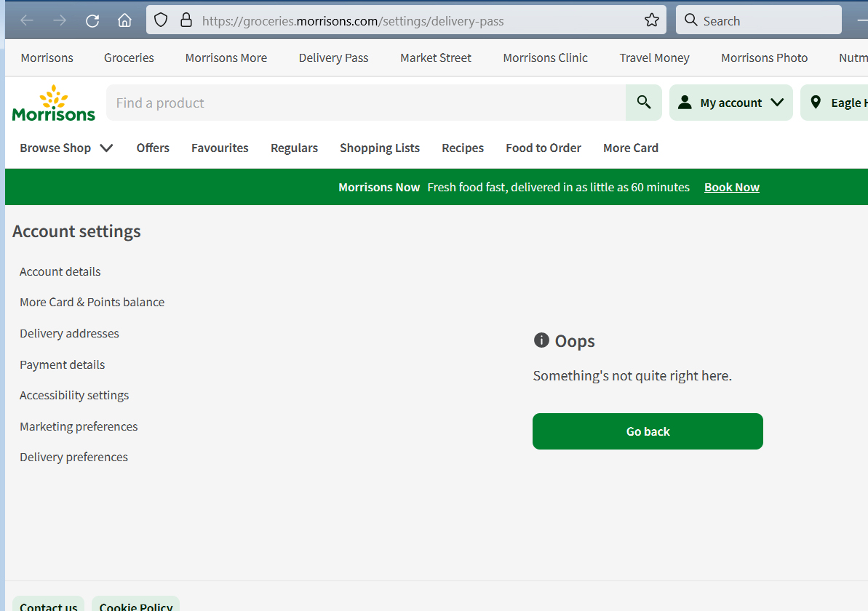Open Accessibility settings link

pos(74,395)
